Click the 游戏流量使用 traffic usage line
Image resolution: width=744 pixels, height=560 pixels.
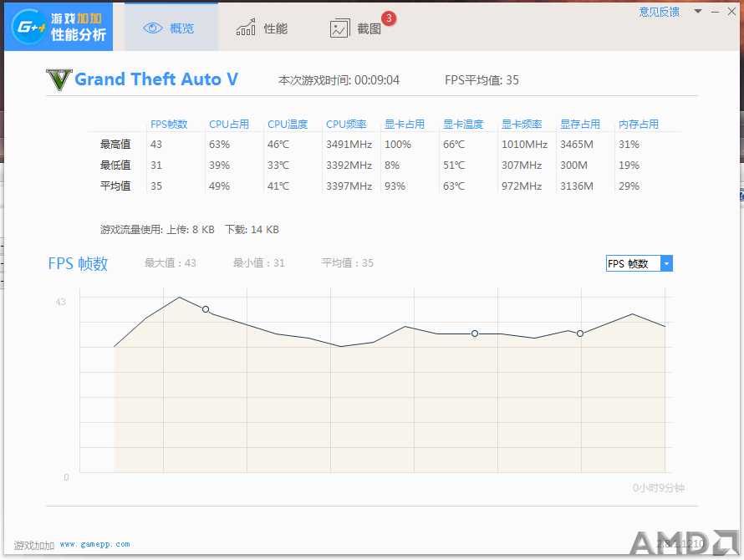tap(189, 230)
